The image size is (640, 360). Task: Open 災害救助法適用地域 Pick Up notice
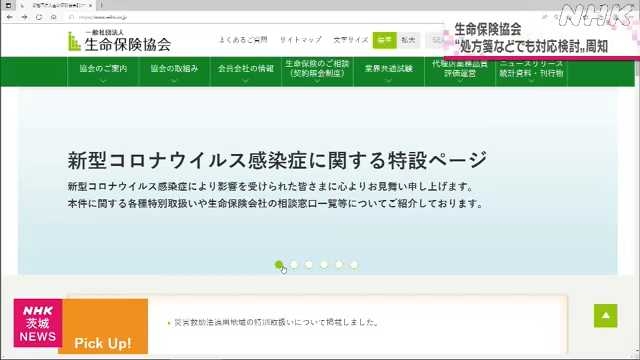click(276, 322)
